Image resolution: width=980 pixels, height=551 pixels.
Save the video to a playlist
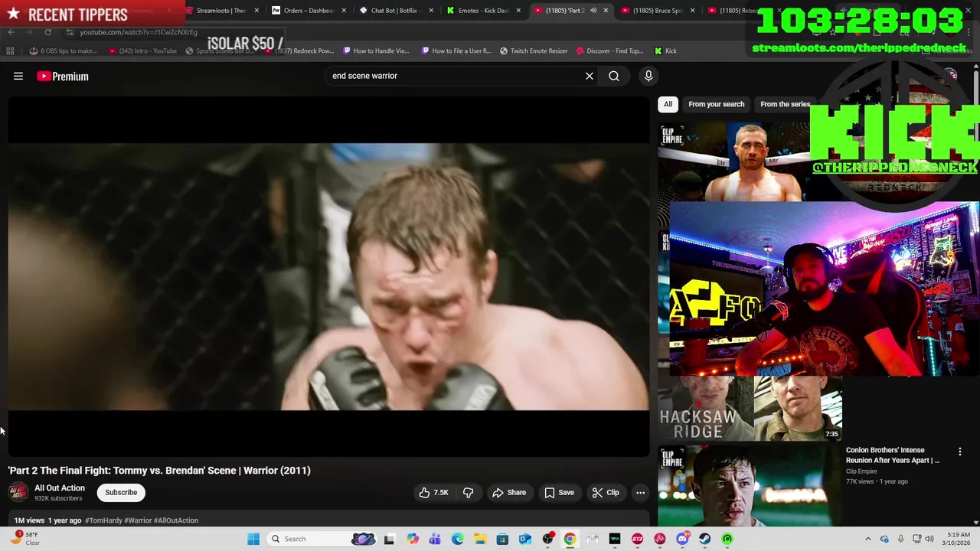point(559,493)
